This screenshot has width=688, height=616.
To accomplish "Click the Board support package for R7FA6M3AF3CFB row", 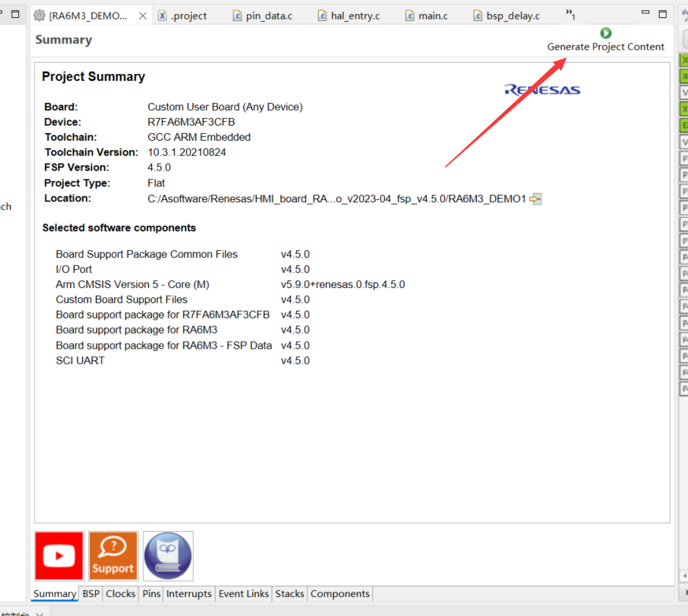I will pos(183,315).
